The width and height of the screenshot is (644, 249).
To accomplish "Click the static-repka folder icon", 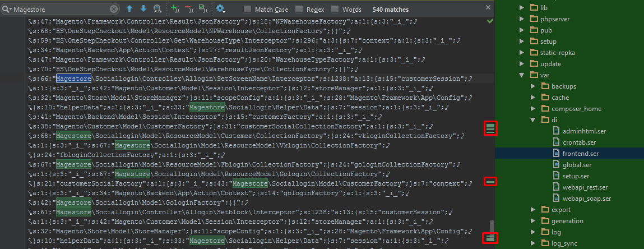I will point(534,53).
